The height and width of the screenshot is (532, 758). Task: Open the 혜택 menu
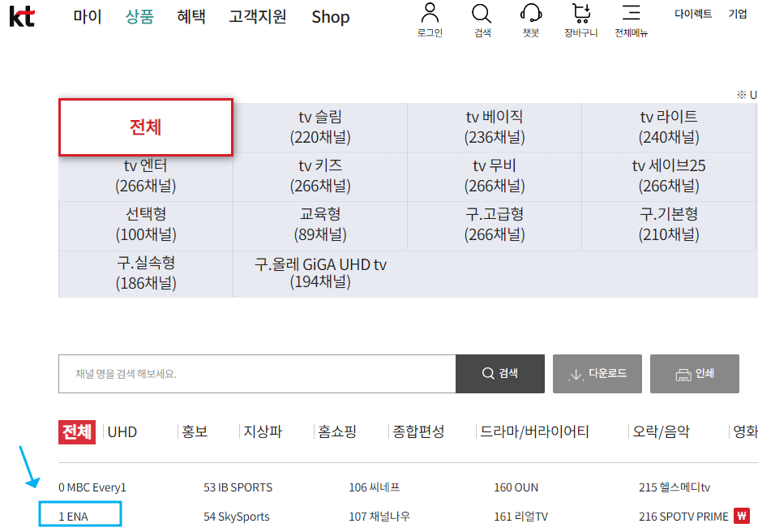click(x=191, y=17)
